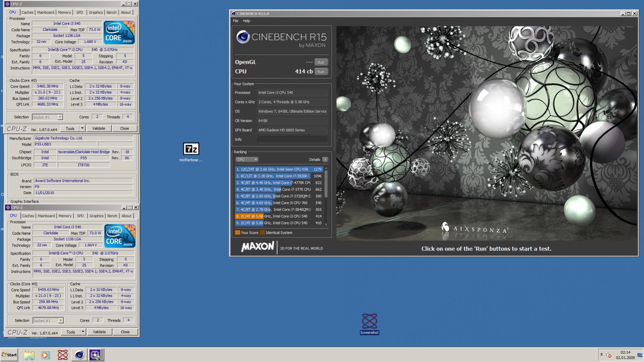644x362 pixels.
Task: Expand the Tools dropdown arrow in the bottom CPU-Z
Action: coord(83,332)
